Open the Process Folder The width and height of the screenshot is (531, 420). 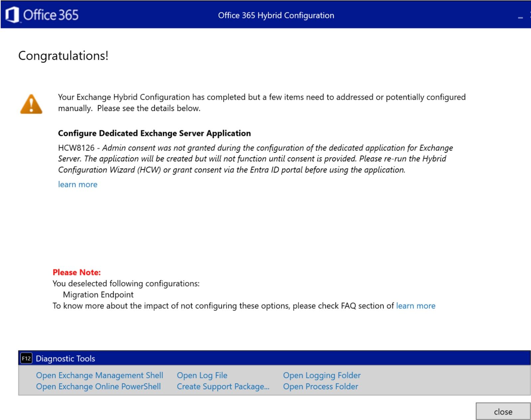coord(321,386)
